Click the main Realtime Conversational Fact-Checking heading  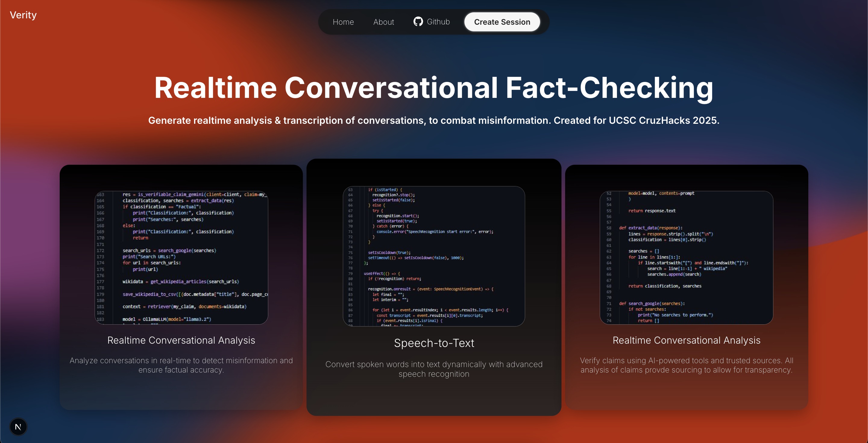[434, 88]
